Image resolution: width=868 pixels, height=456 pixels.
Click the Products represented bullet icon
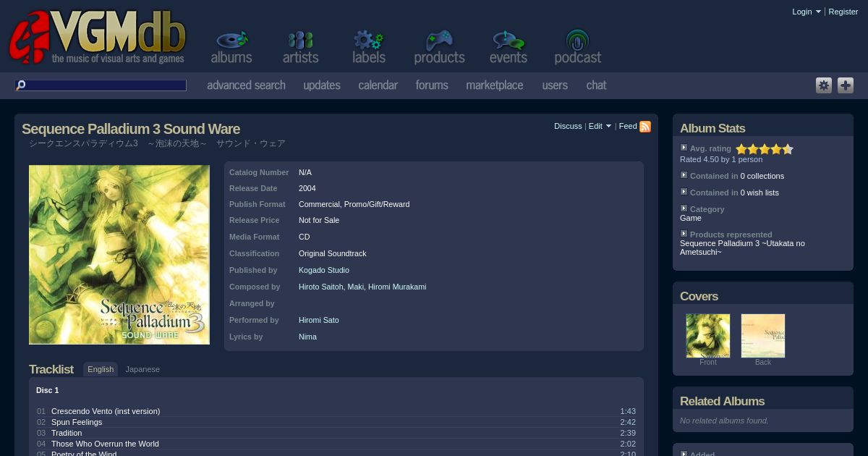pyautogui.click(x=684, y=234)
